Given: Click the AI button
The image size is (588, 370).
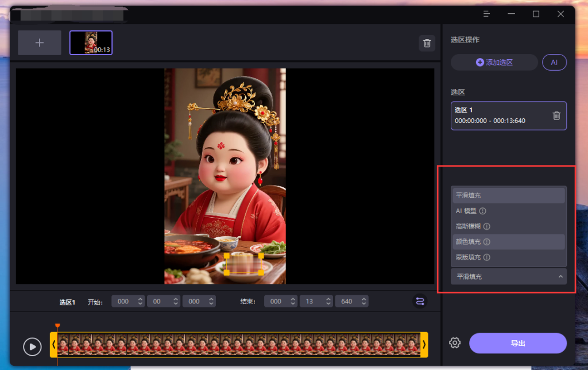Looking at the screenshot, I should [x=554, y=62].
